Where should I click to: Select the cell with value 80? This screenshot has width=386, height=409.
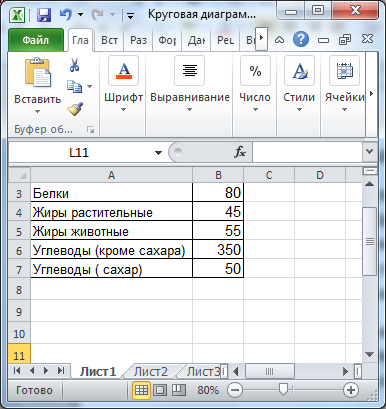point(218,193)
